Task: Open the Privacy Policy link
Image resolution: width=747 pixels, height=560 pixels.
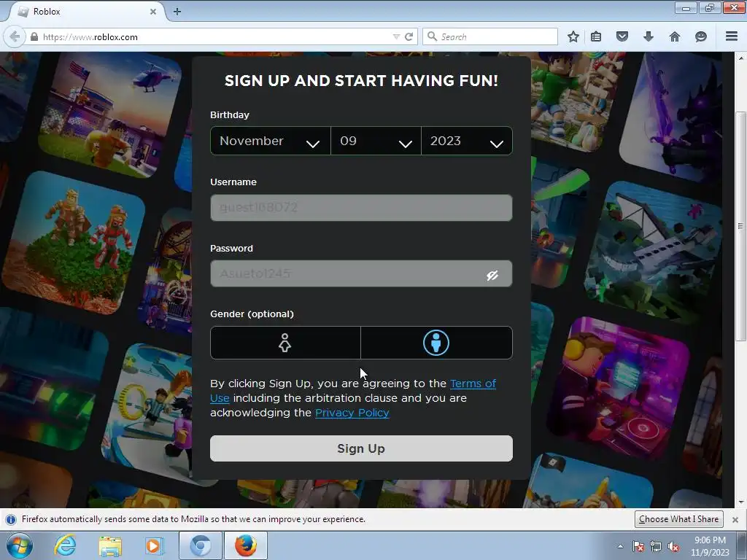Action: click(352, 413)
